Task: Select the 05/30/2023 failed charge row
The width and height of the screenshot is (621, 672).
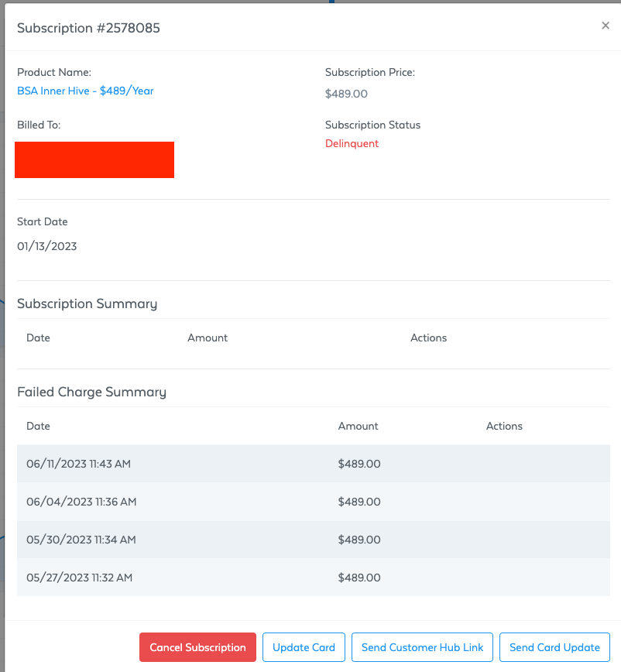Action: pyautogui.click(x=310, y=540)
